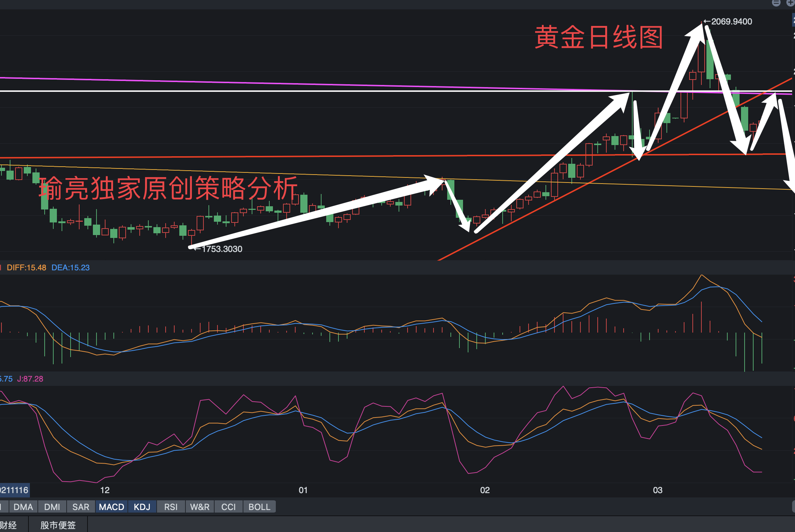This screenshot has height=532, width=795.
Task: Toggle the KDJ indicator tab
Action: 142,507
